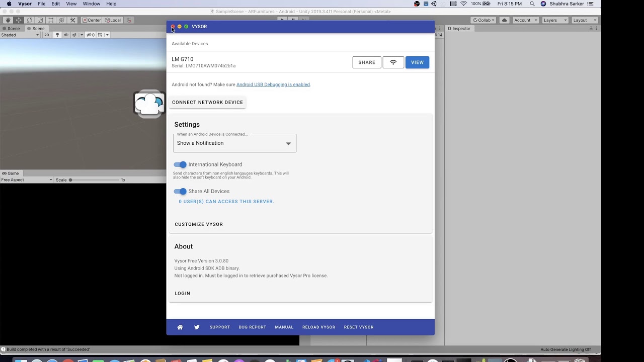Open the Free Aspect dropdown
Viewport: 644px width, 362px height.
tap(27, 180)
